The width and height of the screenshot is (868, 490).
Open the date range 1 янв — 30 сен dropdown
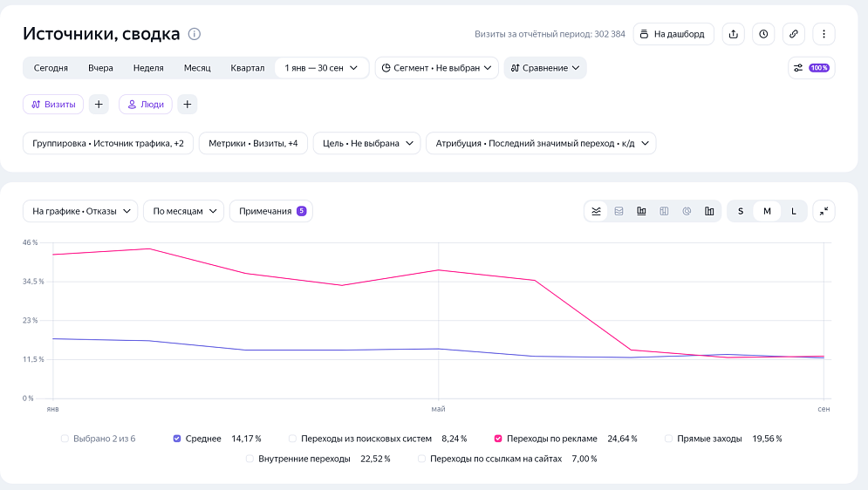pyautogui.click(x=322, y=68)
